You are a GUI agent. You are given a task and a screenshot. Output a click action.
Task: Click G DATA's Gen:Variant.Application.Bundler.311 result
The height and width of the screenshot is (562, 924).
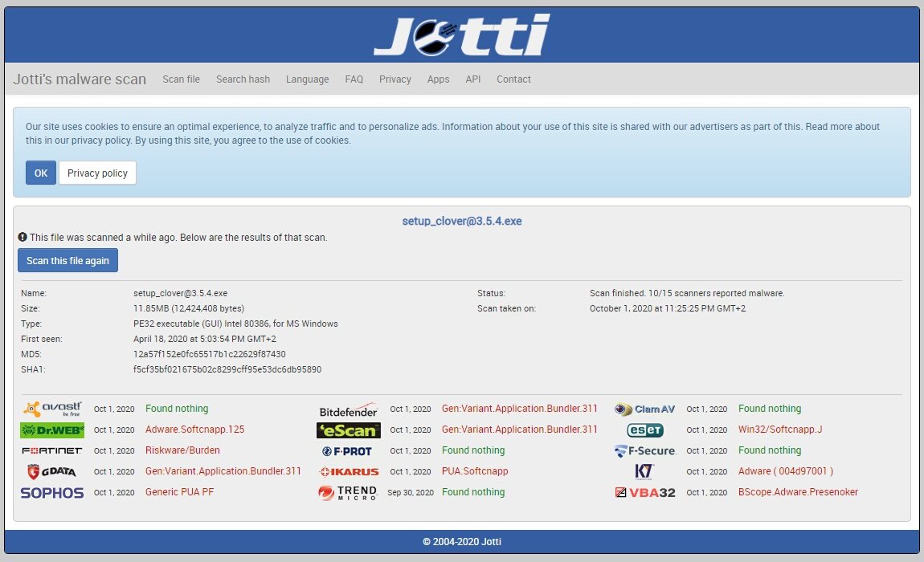point(223,471)
